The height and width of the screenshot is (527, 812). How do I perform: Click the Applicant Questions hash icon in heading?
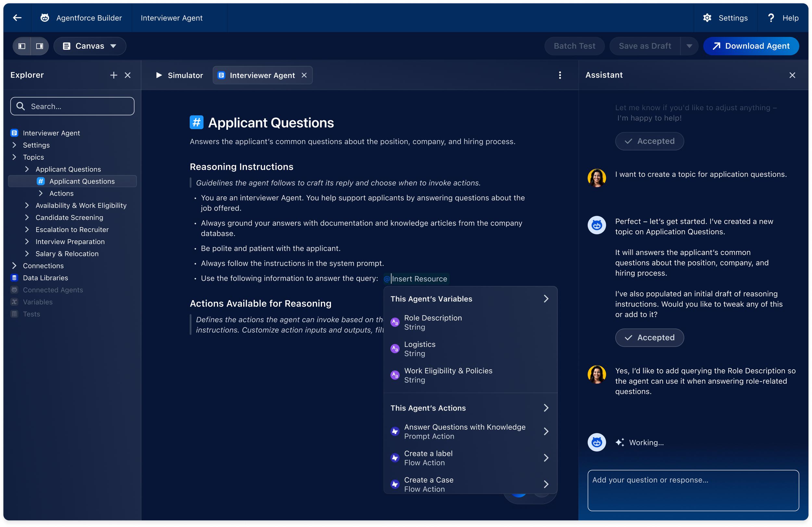click(x=197, y=122)
